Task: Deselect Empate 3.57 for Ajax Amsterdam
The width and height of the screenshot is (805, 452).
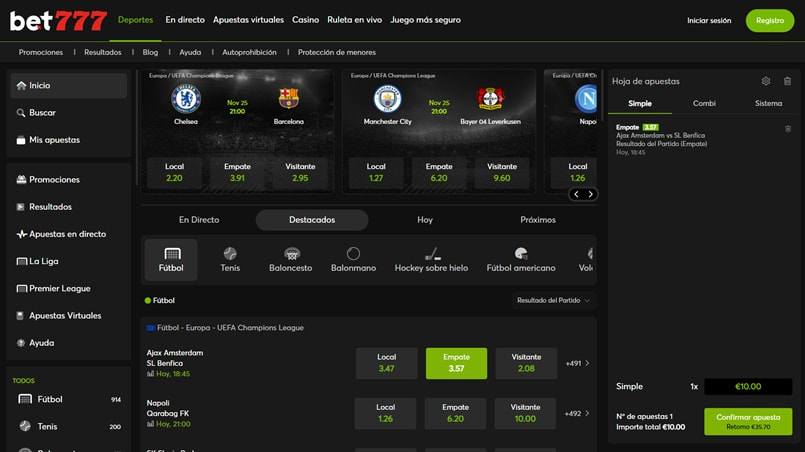Action: click(x=456, y=363)
